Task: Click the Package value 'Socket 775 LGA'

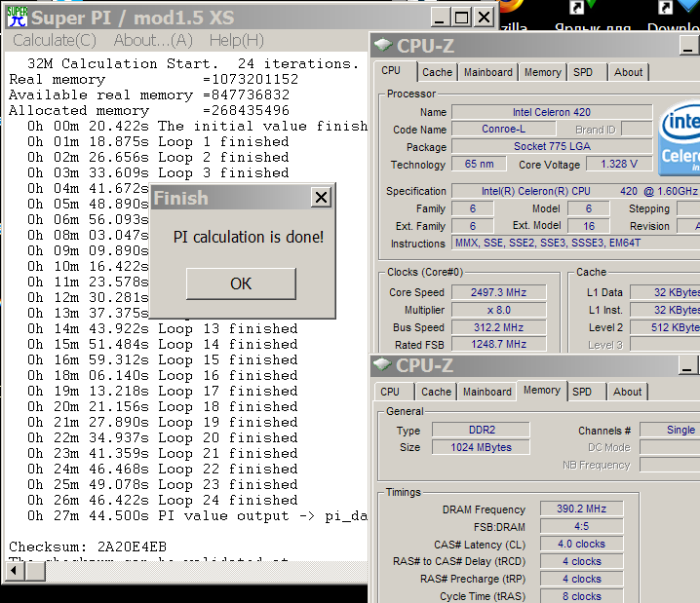Action: [x=552, y=146]
